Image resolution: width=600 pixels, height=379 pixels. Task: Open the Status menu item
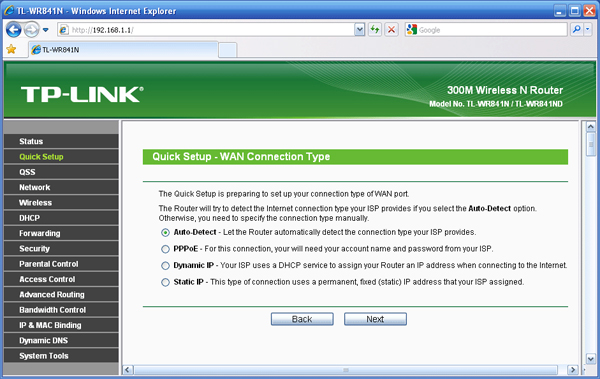point(61,141)
